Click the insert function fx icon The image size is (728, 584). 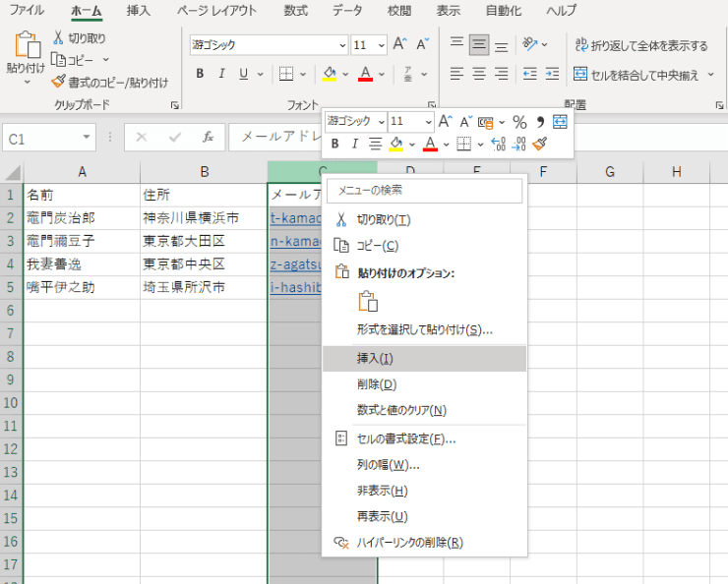pos(208,138)
